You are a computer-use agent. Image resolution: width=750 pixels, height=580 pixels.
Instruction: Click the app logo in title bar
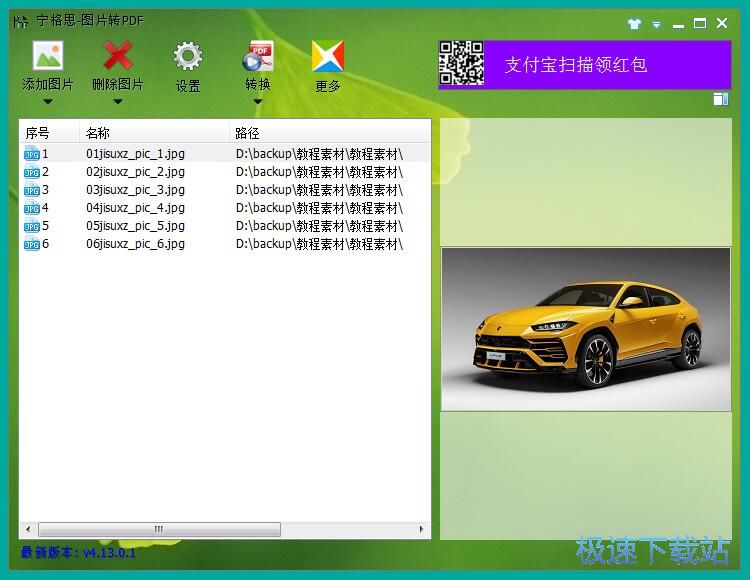pyautogui.click(x=21, y=22)
